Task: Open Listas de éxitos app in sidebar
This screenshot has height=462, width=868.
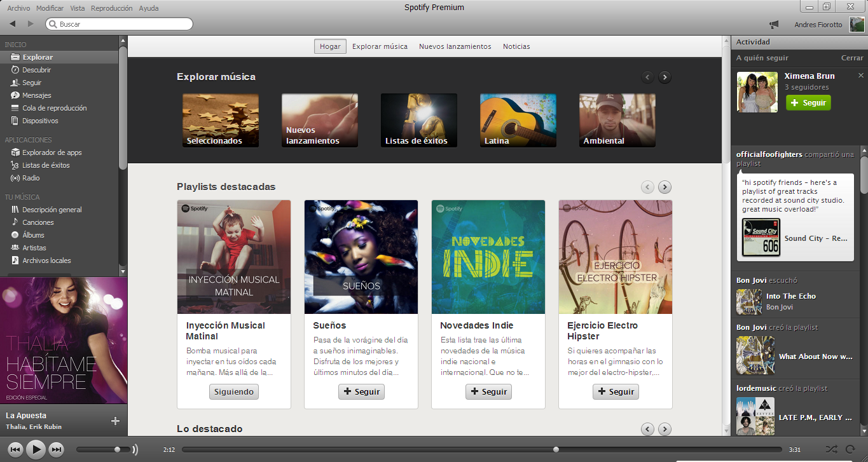Action: click(x=59, y=165)
